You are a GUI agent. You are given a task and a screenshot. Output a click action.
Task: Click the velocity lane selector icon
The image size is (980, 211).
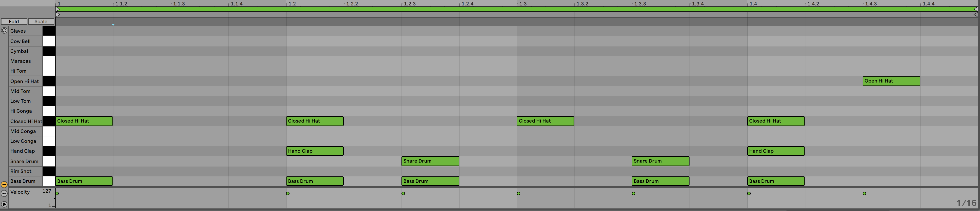(x=4, y=193)
